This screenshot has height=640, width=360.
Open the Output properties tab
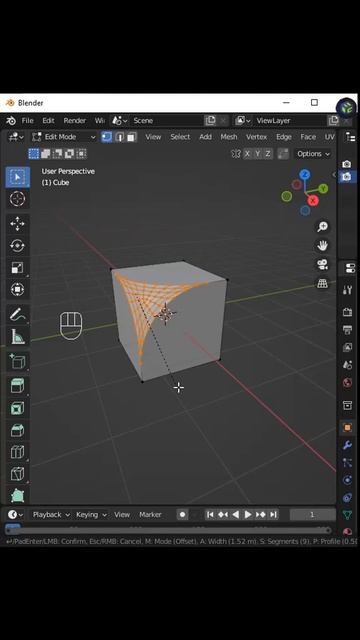(x=347, y=330)
